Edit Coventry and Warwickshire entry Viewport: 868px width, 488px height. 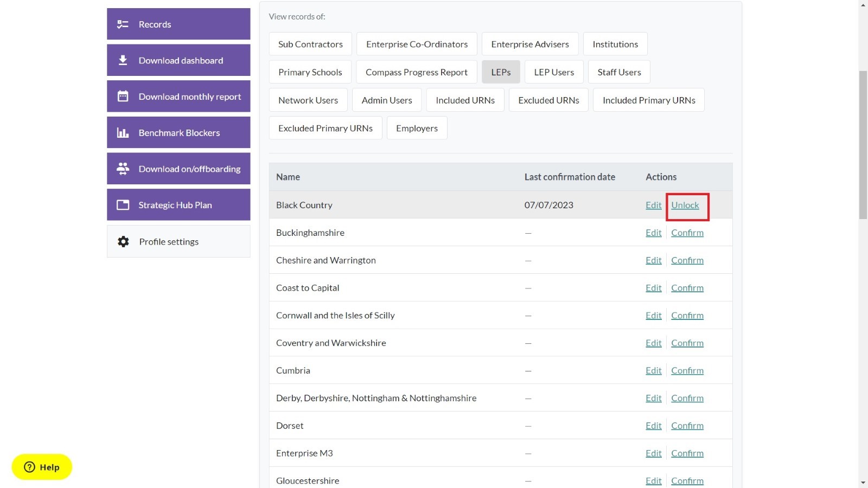[654, 343]
